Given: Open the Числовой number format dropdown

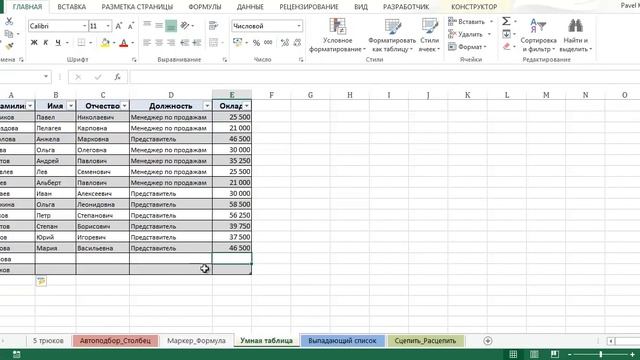Looking at the screenshot, I should point(299,26).
